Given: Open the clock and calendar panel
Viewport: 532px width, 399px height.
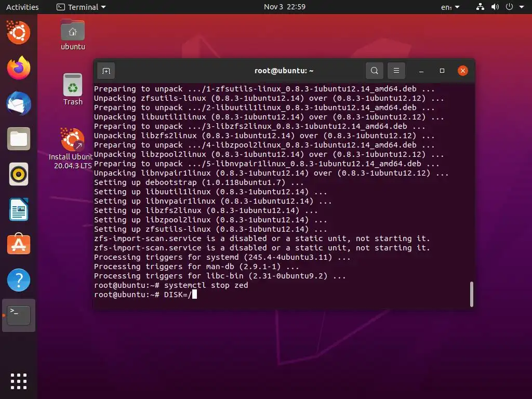Looking at the screenshot, I should [x=284, y=7].
